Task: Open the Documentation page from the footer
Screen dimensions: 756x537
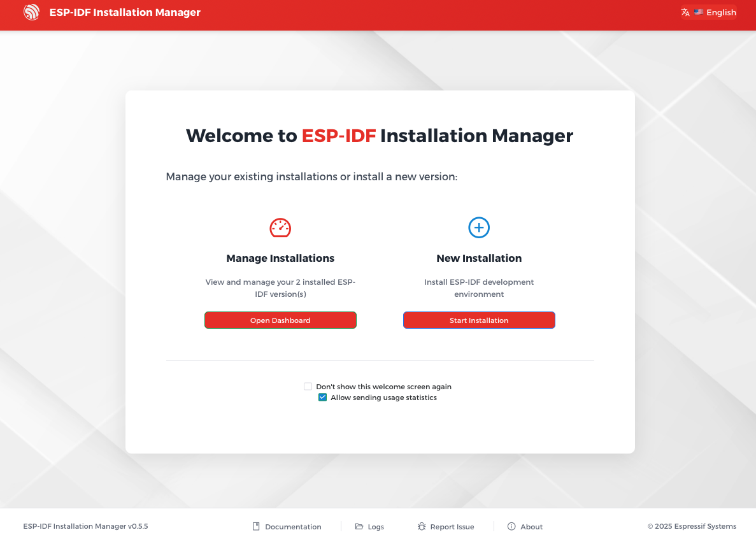Action: point(294,527)
